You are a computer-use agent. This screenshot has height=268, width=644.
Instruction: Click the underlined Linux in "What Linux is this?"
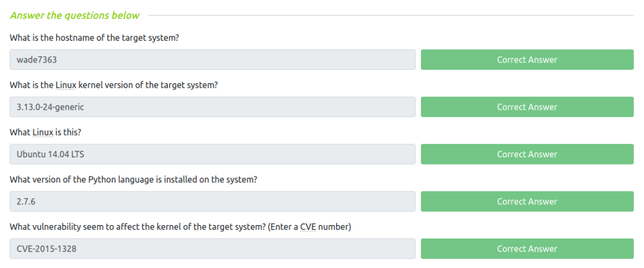(41, 132)
